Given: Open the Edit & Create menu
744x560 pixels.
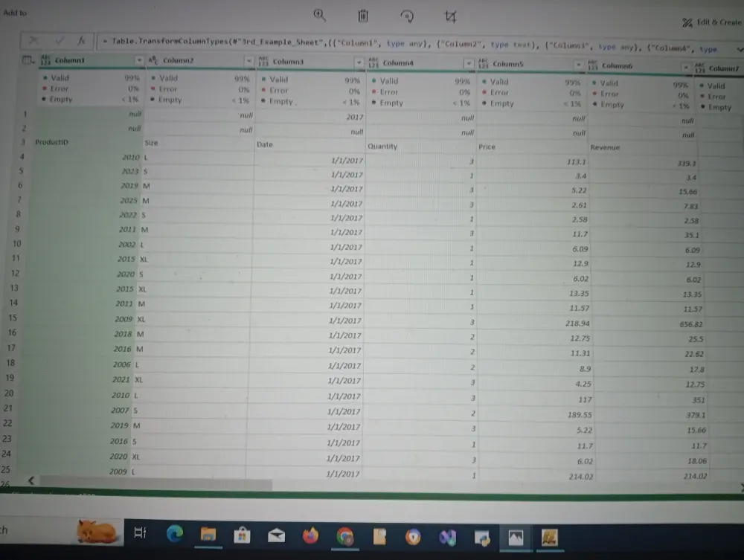Looking at the screenshot, I should (712, 22).
